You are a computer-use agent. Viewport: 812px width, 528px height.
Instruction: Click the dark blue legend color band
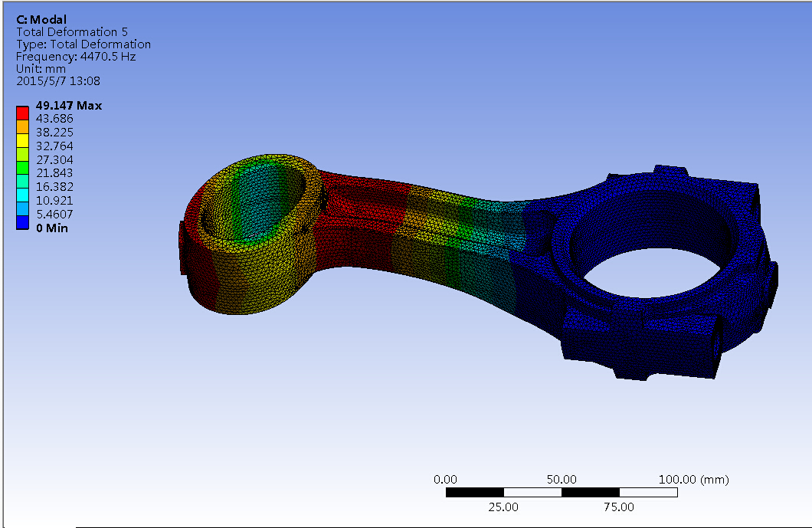tap(22, 223)
